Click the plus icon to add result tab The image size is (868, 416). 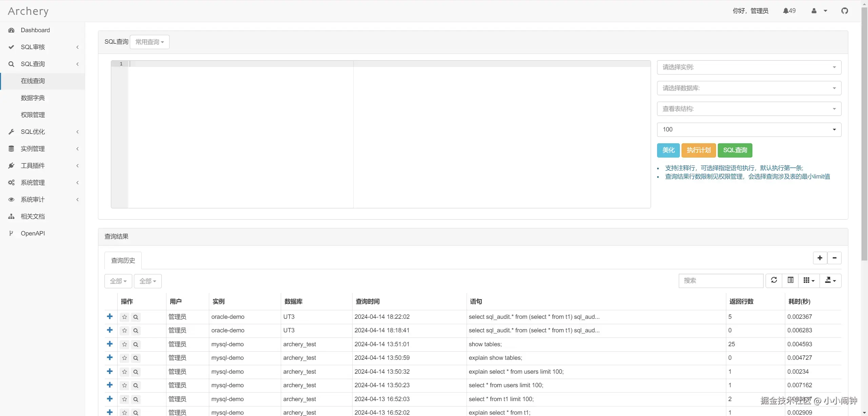(x=820, y=258)
